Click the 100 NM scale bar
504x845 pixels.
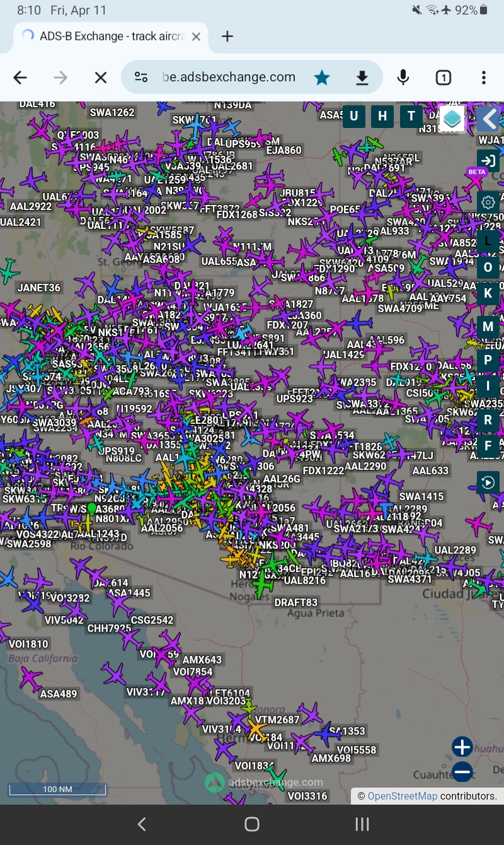pos(57,789)
